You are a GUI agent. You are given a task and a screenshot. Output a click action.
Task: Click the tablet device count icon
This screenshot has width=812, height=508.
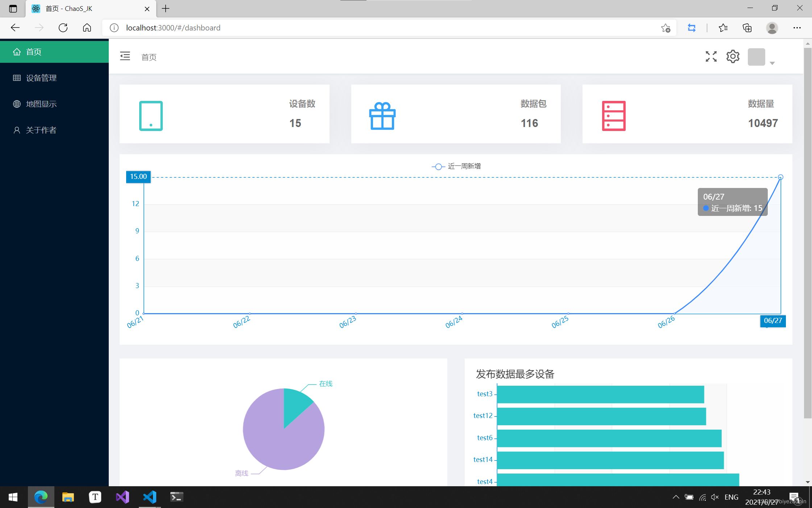click(151, 116)
